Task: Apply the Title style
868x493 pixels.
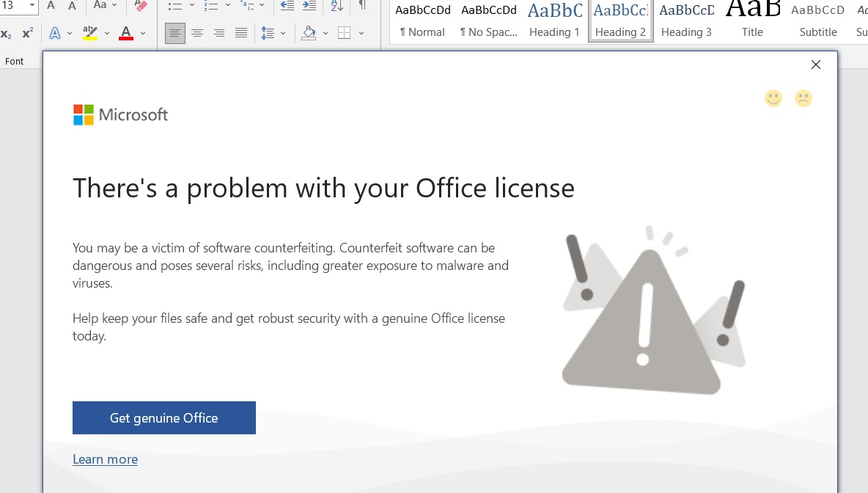Action: click(x=752, y=21)
